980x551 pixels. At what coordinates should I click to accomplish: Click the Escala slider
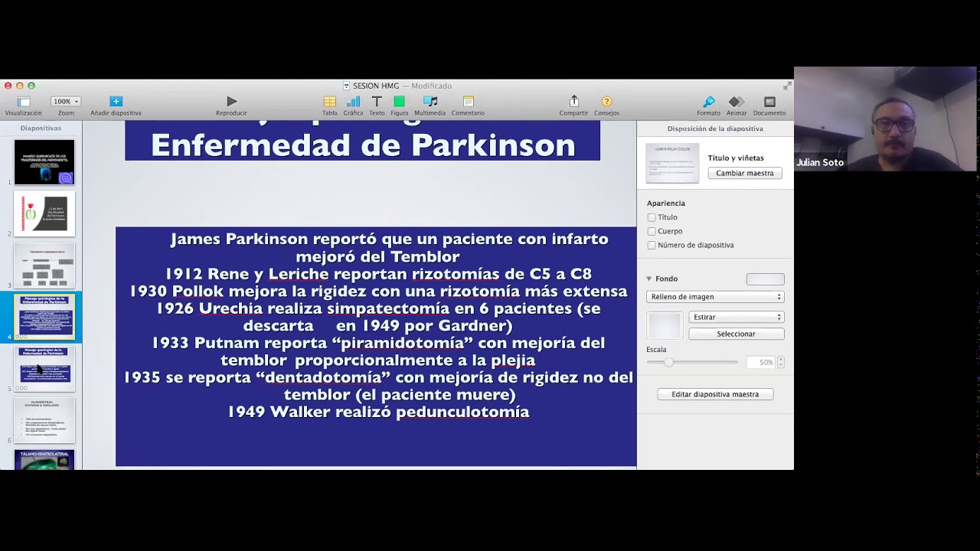pyautogui.click(x=692, y=362)
